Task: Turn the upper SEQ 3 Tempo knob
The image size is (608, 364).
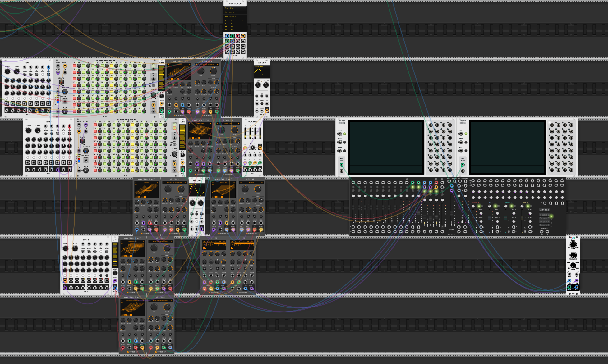Action: point(7,71)
